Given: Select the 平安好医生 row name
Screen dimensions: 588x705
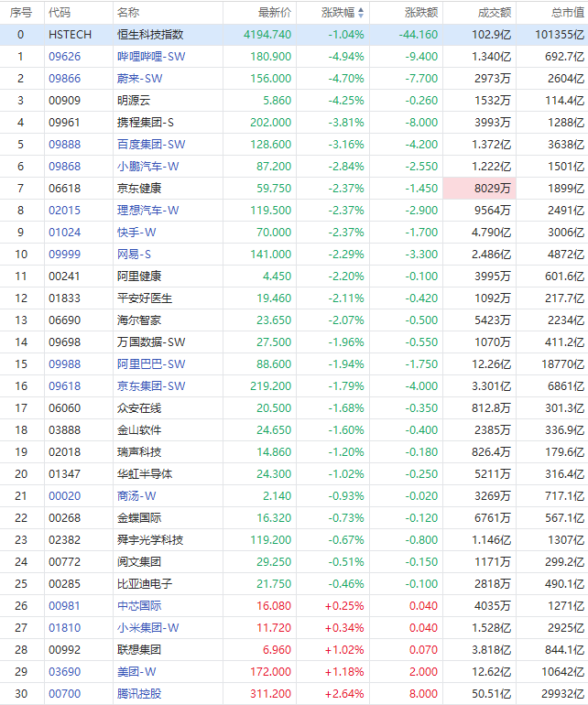Looking at the screenshot, I should click(145, 298).
